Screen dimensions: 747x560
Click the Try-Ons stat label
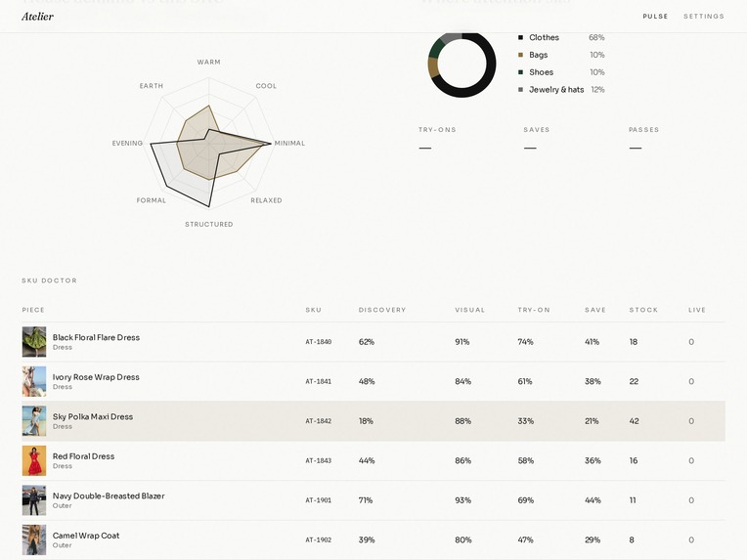click(437, 130)
